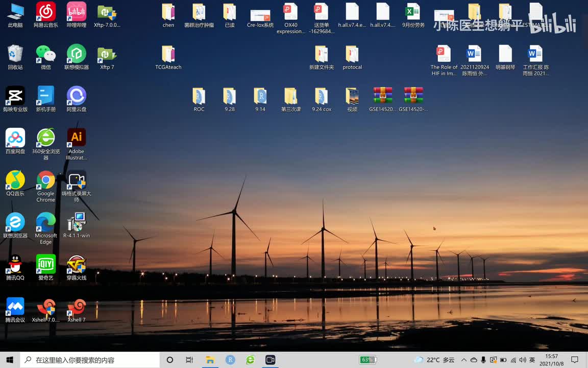The width and height of the screenshot is (588, 368).
Task: Launch Adobe Illustrator from the desktop
Action: [x=77, y=139]
